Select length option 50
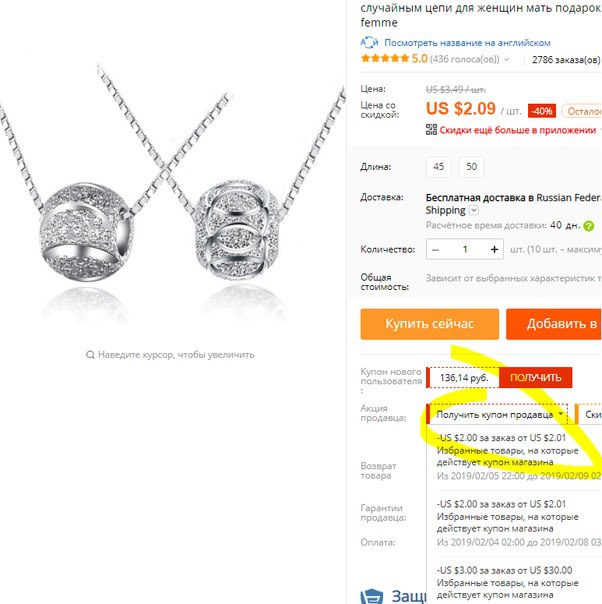 (471, 167)
